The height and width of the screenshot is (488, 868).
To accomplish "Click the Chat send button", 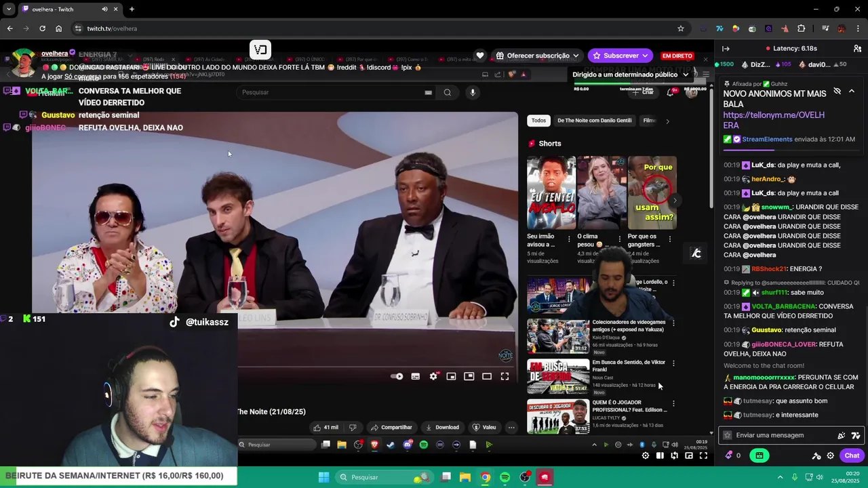I will [852, 455].
